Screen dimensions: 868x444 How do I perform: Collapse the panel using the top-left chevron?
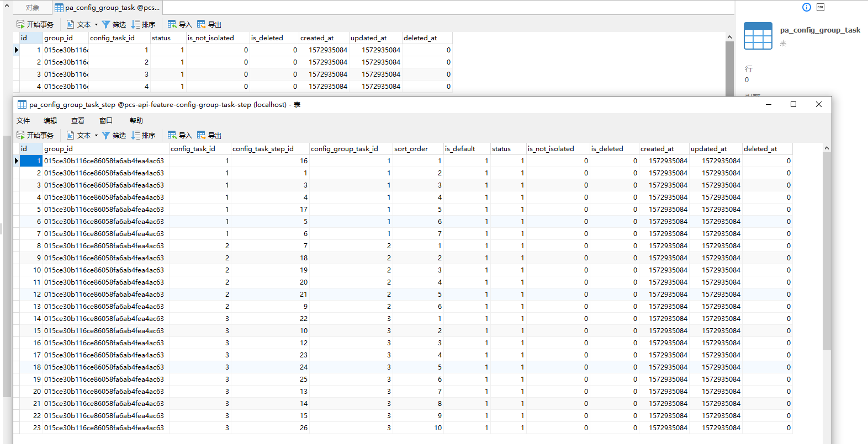(7, 7)
